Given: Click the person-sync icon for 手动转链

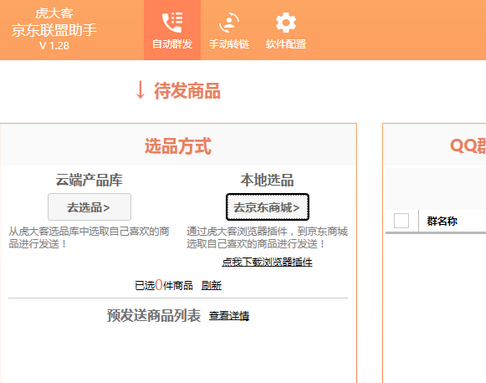Looking at the screenshot, I should (x=229, y=23).
